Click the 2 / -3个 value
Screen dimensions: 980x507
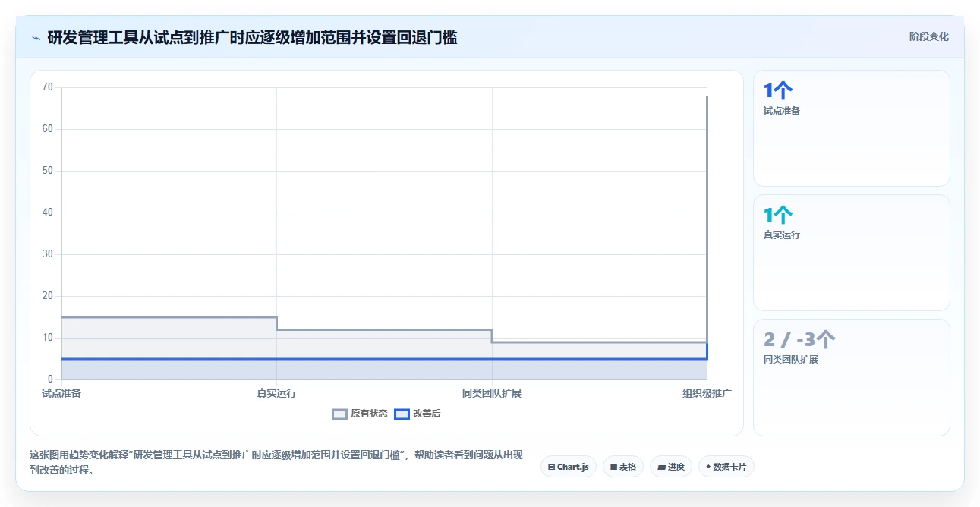(x=799, y=339)
